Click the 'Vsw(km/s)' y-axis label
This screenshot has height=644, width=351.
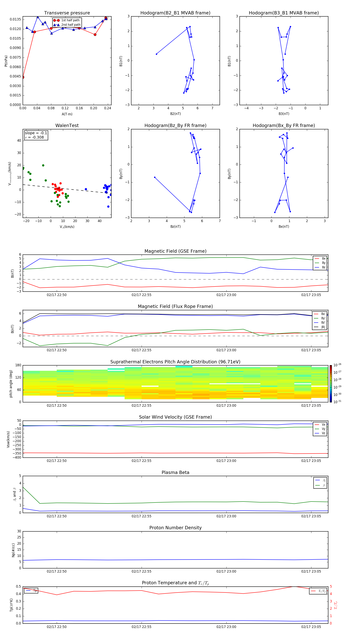[8, 439]
